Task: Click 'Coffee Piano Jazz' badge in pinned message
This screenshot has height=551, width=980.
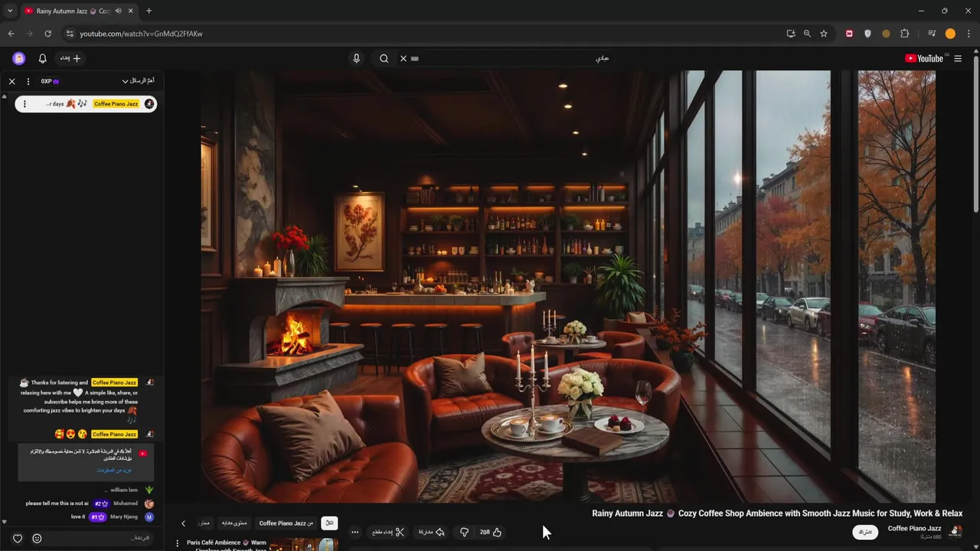Action: [116, 104]
